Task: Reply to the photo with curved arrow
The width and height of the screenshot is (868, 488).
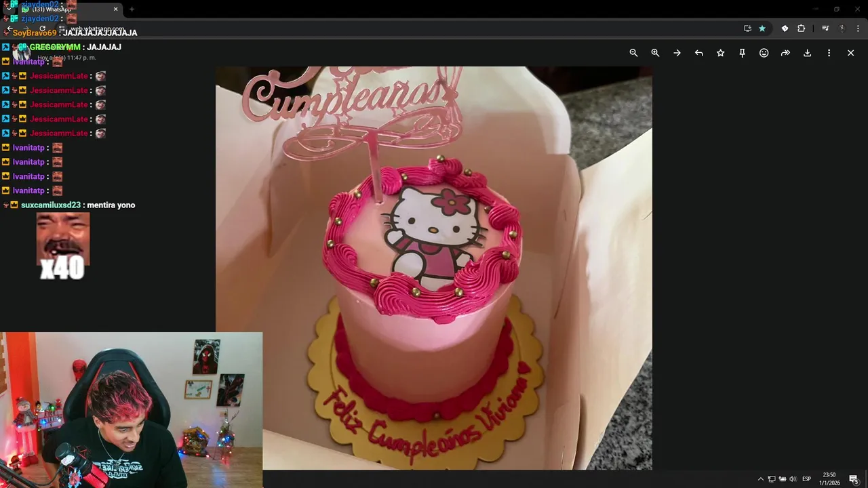Action: 698,53
